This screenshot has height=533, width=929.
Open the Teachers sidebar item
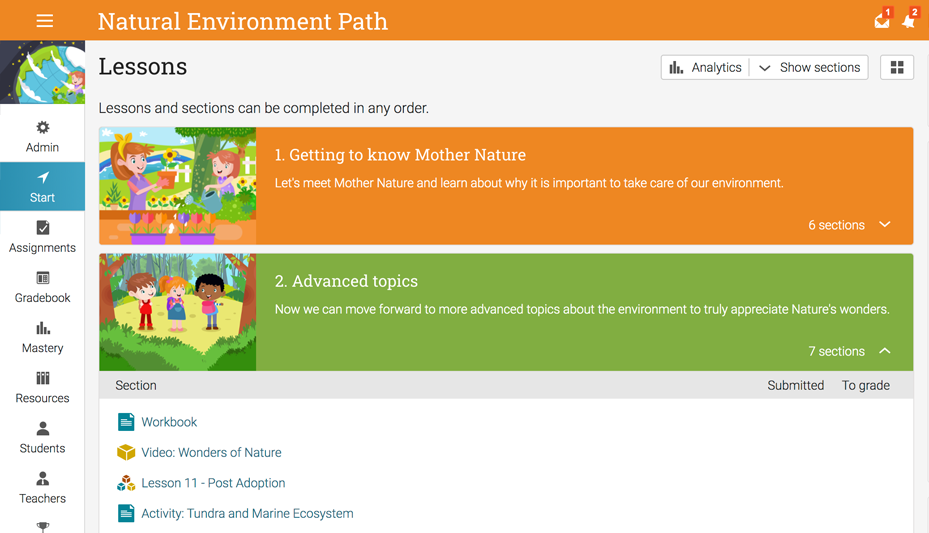click(x=43, y=488)
